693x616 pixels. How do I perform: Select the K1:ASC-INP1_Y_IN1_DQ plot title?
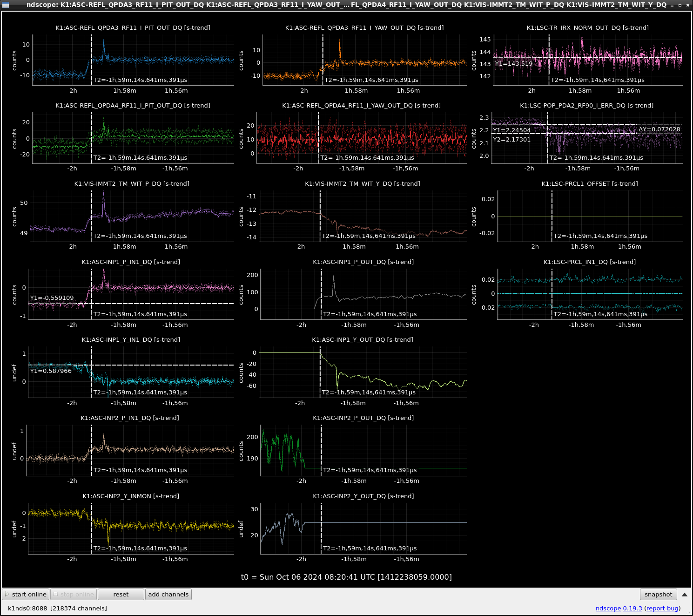pos(131,340)
